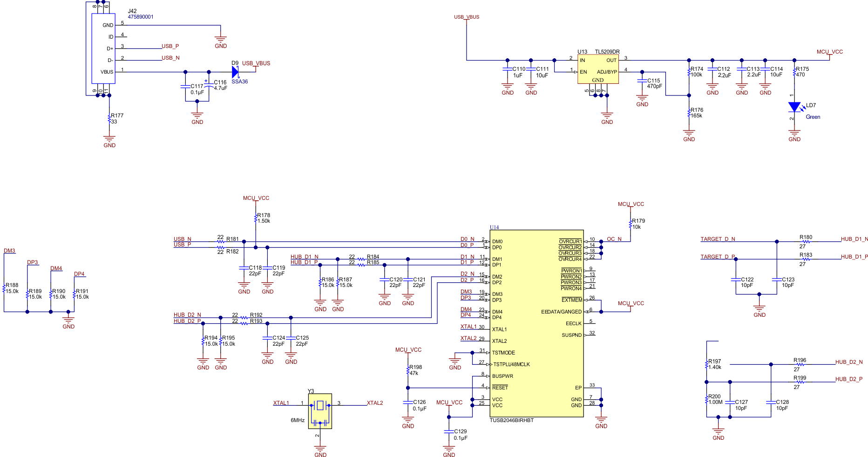Click the TARGET_D_N net label
The image size is (868, 457).
[718, 239]
